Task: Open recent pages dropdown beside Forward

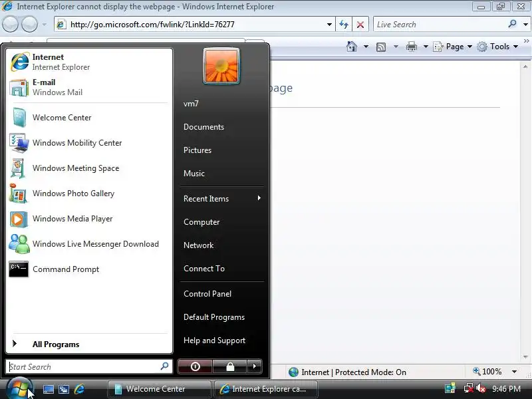Action: click(44, 25)
